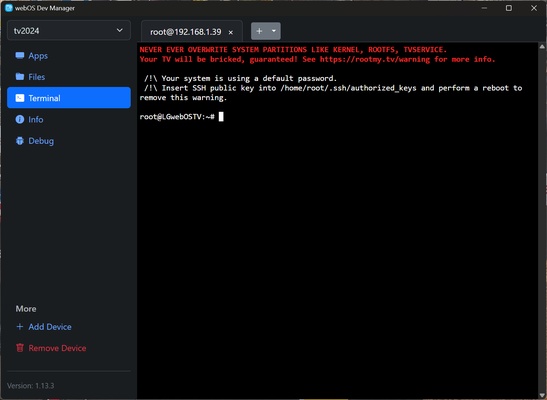This screenshot has height=400, width=547.
Task: Click the 'default password' warning line
Action: coord(240,78)
